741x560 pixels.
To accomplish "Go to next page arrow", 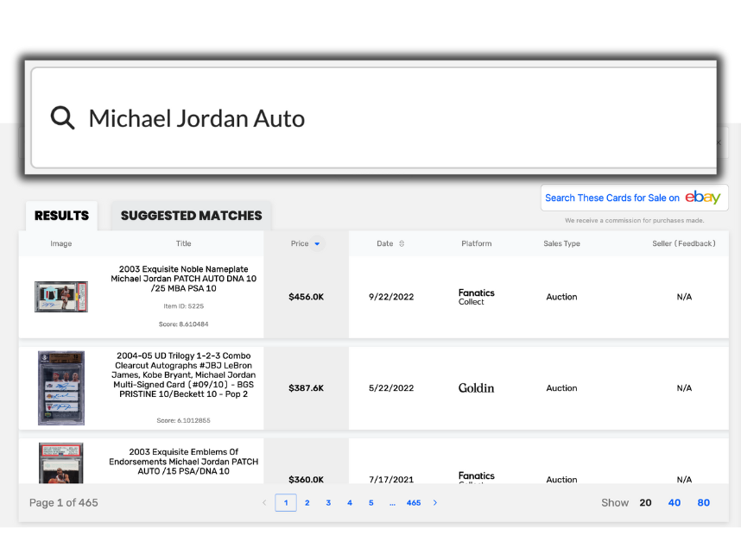I will click(435, 502).
